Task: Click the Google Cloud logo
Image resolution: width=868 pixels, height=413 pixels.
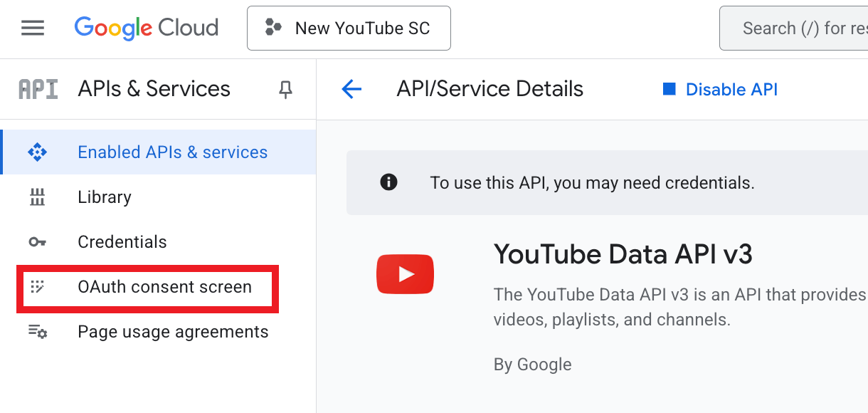Action: (x=147, y=28)
